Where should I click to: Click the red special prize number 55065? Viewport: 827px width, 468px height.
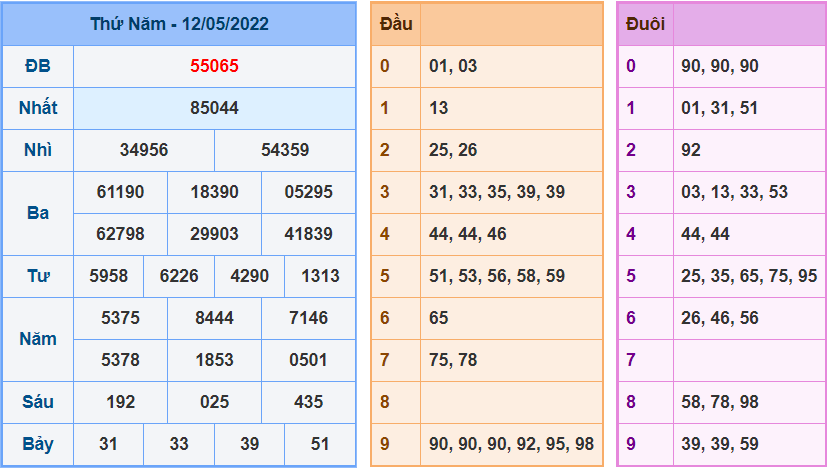pyautogui.click(x=214, y=66)
